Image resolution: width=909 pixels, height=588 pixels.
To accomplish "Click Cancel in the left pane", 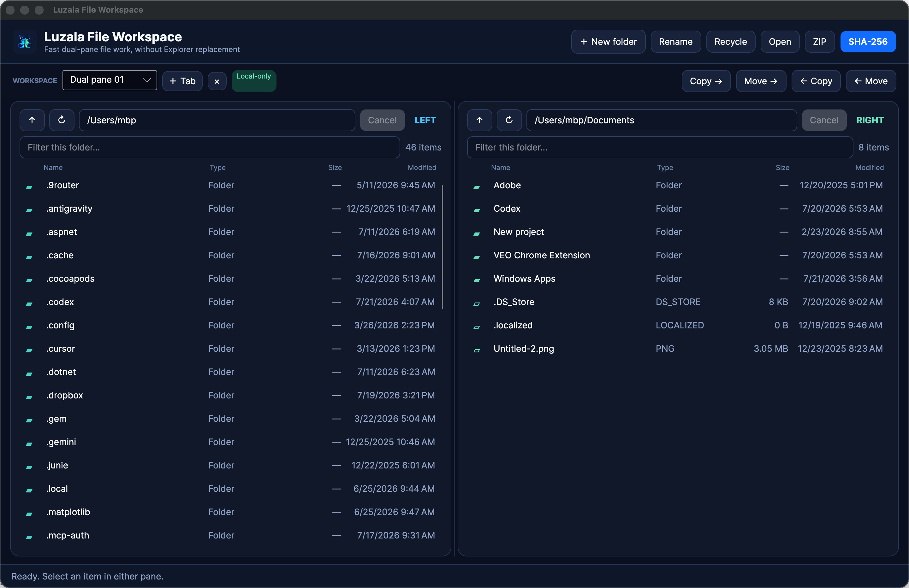I will coord(382,120).
